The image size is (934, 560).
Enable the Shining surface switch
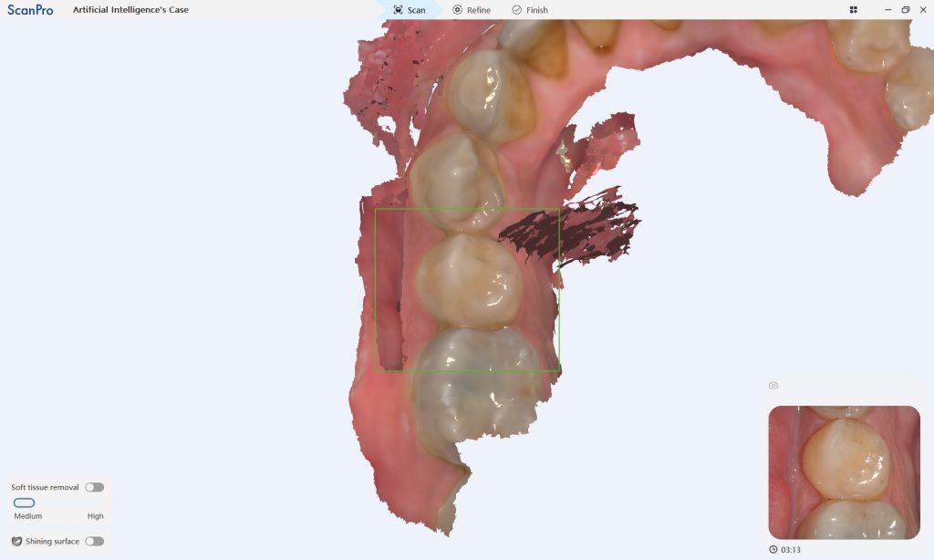[x=94, y=542]
